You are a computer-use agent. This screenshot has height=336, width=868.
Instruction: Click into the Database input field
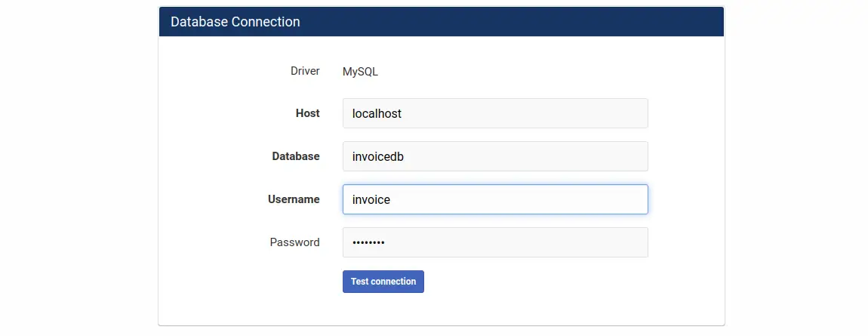click(x=494, y=156)
